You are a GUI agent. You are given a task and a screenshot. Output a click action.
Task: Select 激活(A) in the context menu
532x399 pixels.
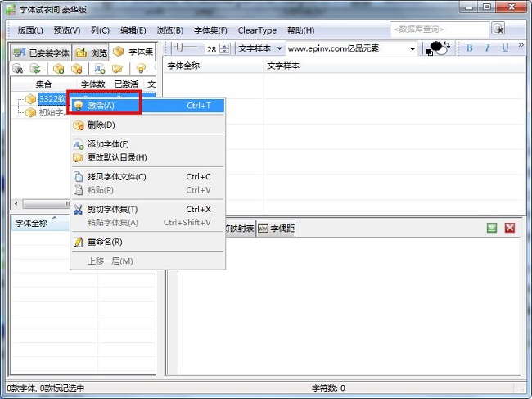pyautogui.click(x=101, y=106)
